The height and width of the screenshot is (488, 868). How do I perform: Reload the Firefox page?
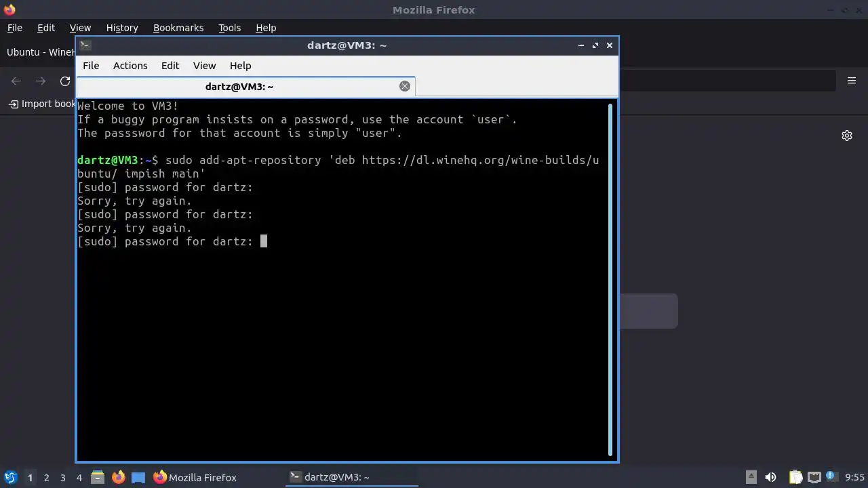pos(65,81)
